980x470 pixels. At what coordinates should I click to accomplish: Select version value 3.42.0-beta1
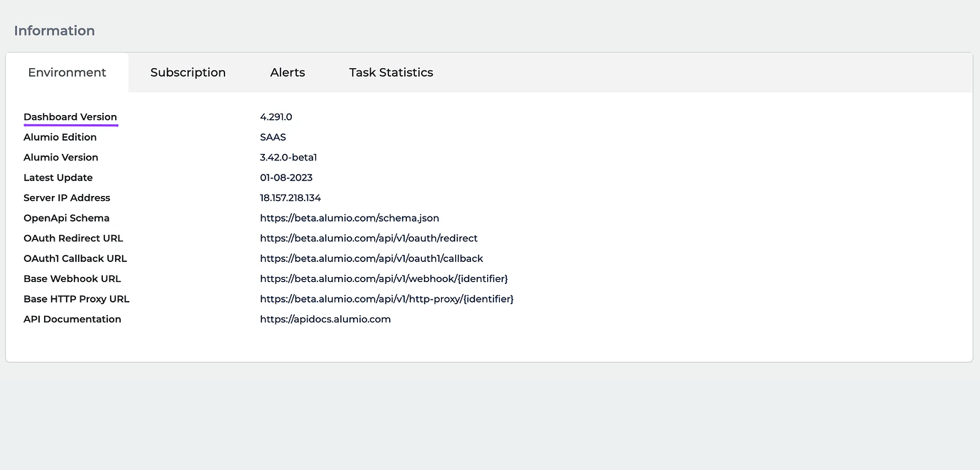point(288,158)
